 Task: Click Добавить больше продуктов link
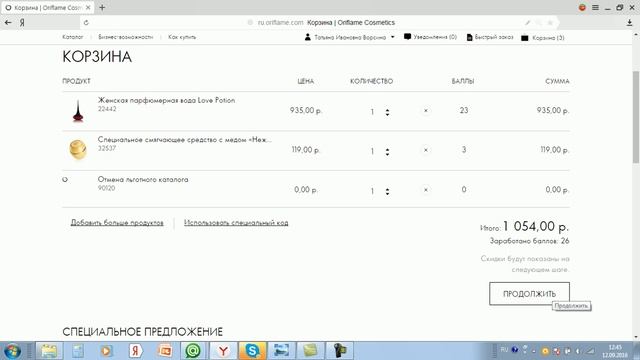pyautogui.click(x=117, y=223)
